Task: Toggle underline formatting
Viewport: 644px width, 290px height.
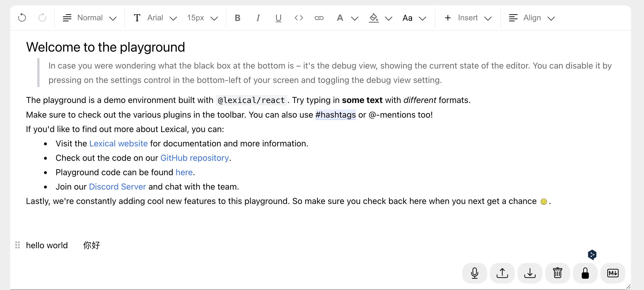Action: [278, 17]
